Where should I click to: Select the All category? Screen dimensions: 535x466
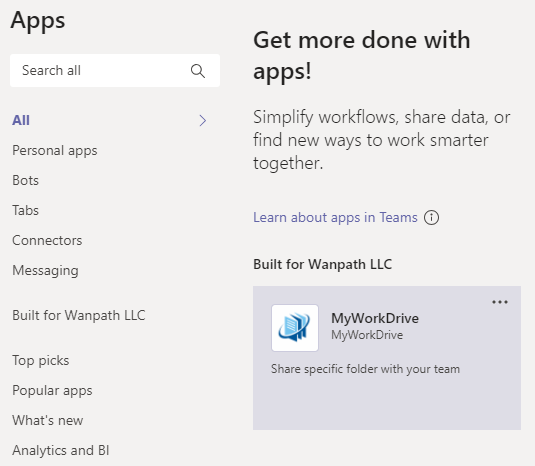tap(21, 120)
